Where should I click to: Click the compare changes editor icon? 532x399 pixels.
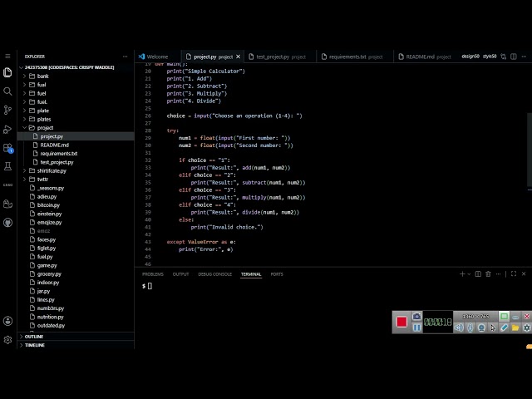coord(504,57)
